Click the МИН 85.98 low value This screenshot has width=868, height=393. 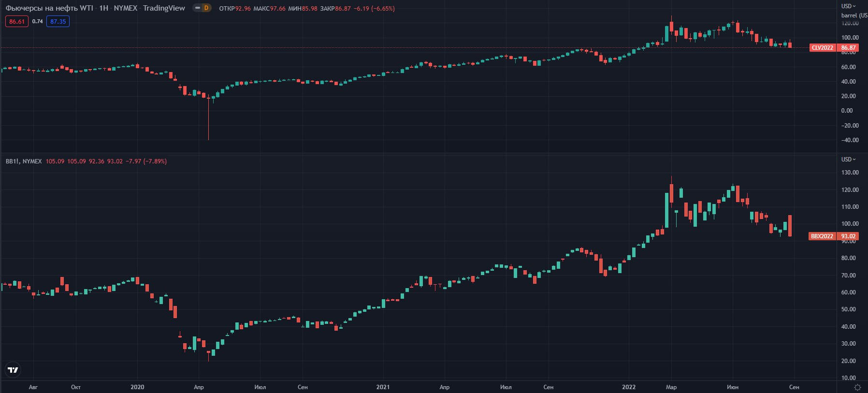(x=303, y=9)
